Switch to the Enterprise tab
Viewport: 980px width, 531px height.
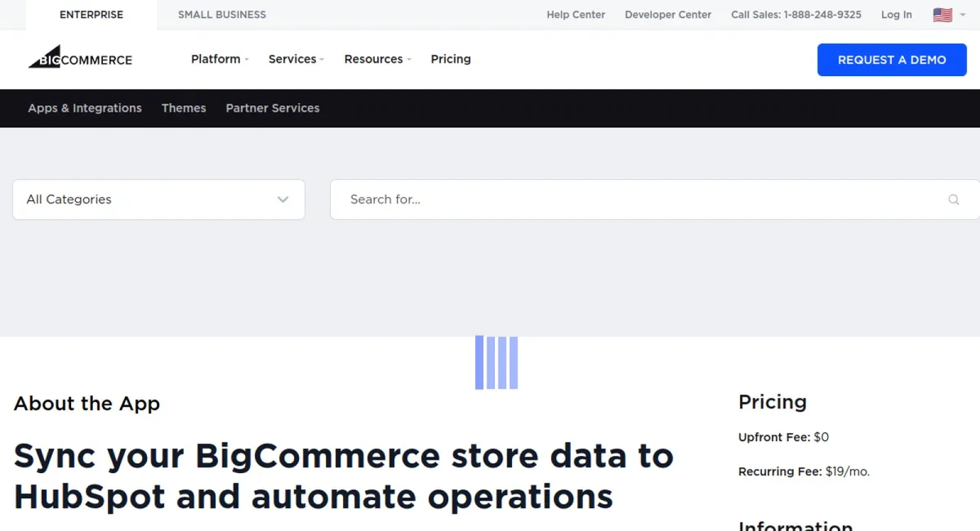(91, 15)
